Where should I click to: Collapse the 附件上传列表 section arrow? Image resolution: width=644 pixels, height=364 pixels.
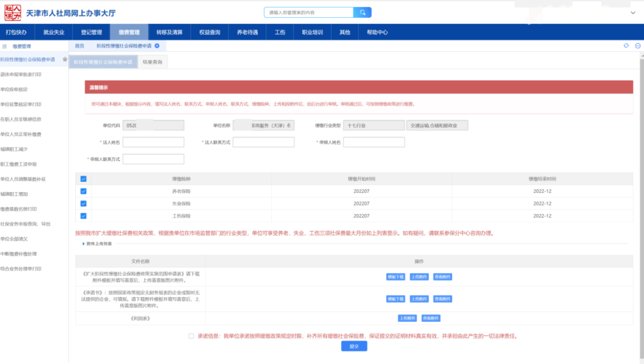(x=83, y=243)
